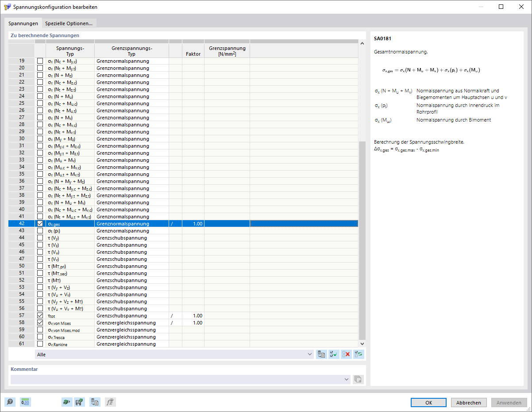The width and height of the screenshot is (532, 412).
Task: Click the save configuration icon
Action: [x=79, y=402]
